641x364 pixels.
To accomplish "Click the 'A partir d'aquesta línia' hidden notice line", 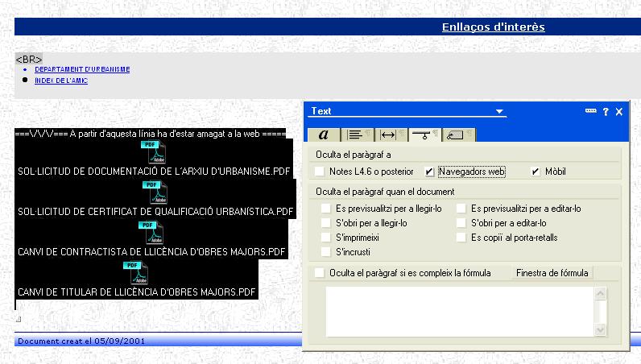I will (x=151, y=134).
